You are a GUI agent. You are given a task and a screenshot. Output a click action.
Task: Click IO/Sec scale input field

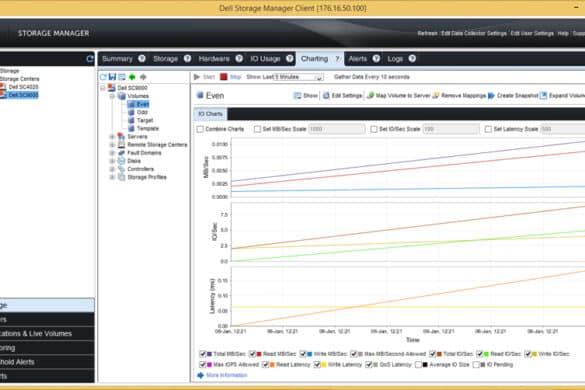pyautogui.click(x=451, y=129)
